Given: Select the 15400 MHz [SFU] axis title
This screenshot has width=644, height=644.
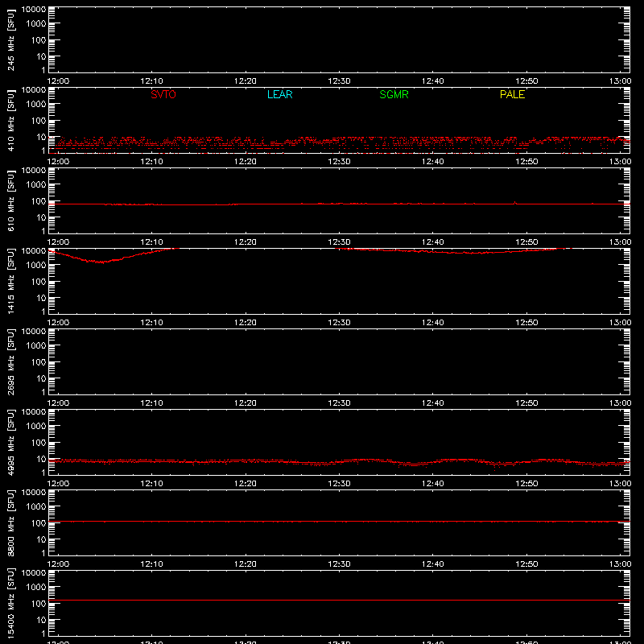Looking at the screenshot, I should coord(10,603).
